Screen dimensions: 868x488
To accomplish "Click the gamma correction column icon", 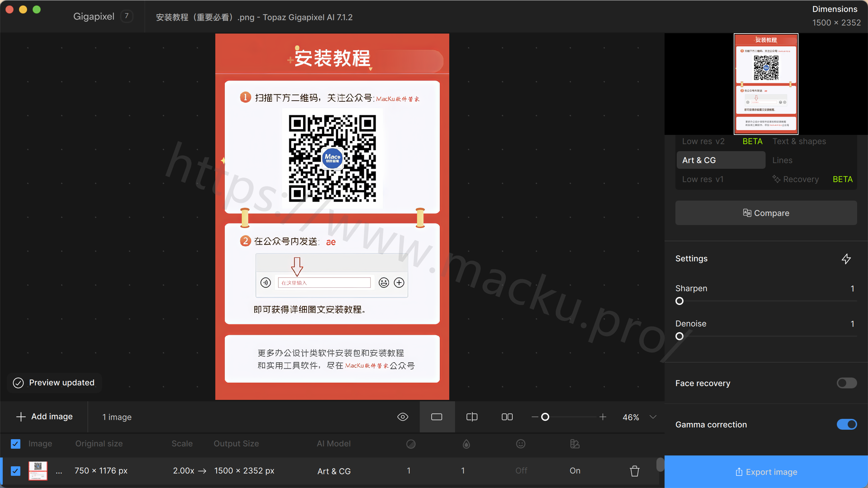I will [x=575, y=444].
